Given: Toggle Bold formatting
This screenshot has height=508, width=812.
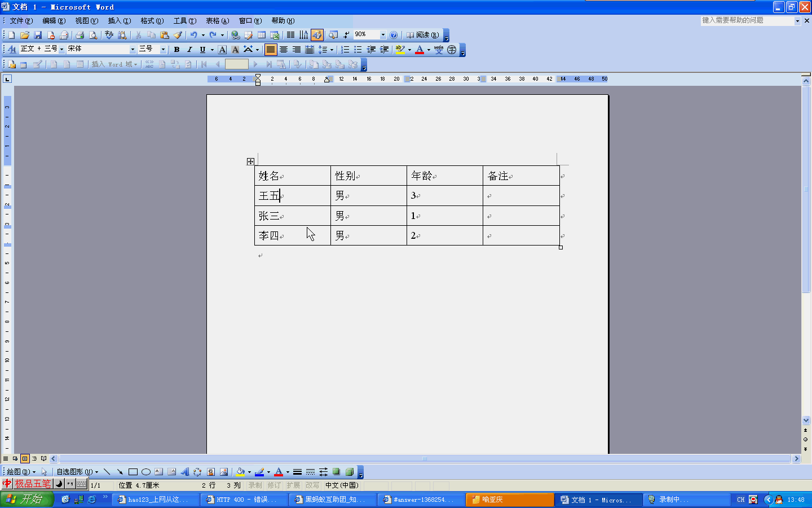Looking at the screenshot, I should 176,50.
